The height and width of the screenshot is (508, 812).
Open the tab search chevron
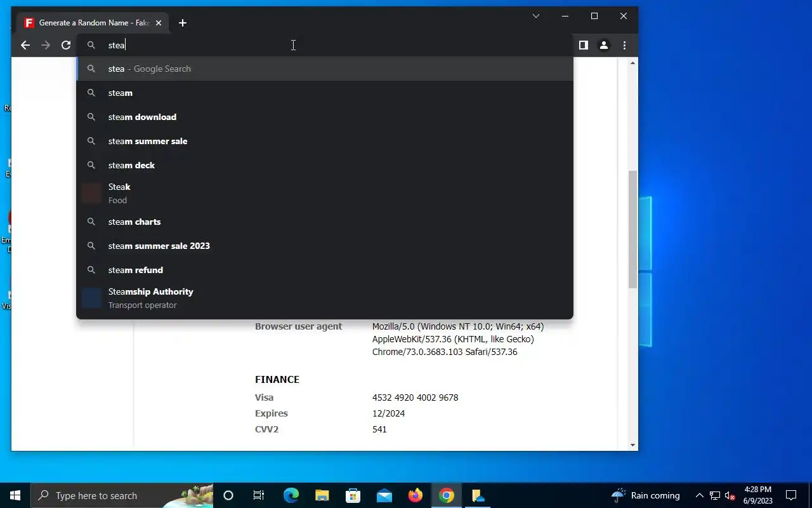(x=536, y=16)
